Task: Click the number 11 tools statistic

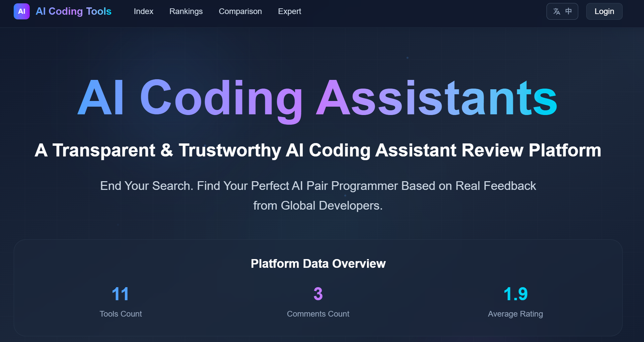Action: tap(120, 294)
